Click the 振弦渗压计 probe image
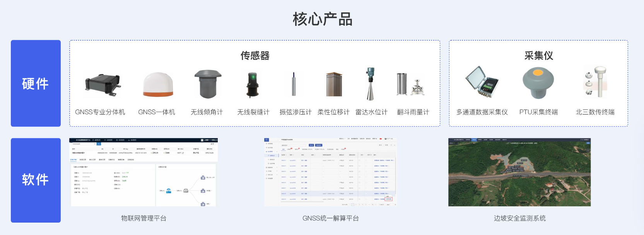The height and width of the screenshot is (235, 644). point(294,84)
